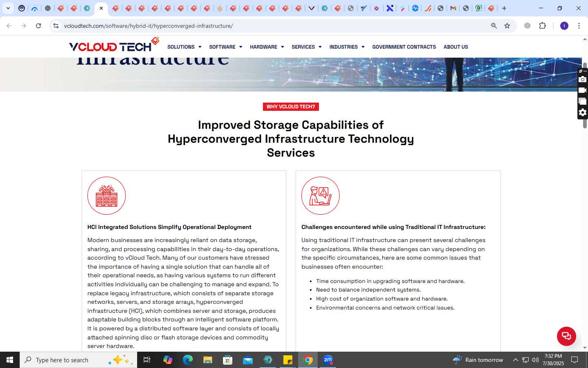Click the taskbar clock showing 7:32 PM
The width and height of the screenshot is (588, 368).
[x=553, y=360]
